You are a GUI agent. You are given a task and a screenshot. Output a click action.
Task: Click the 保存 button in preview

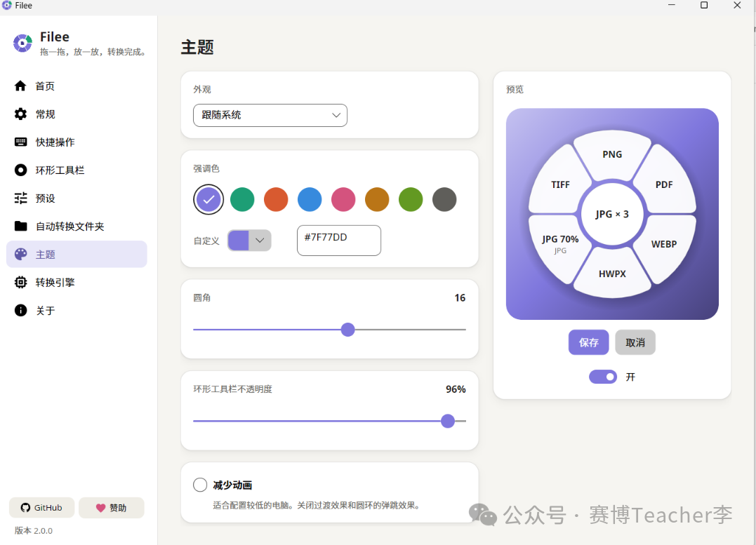click(x=588, y=342)
